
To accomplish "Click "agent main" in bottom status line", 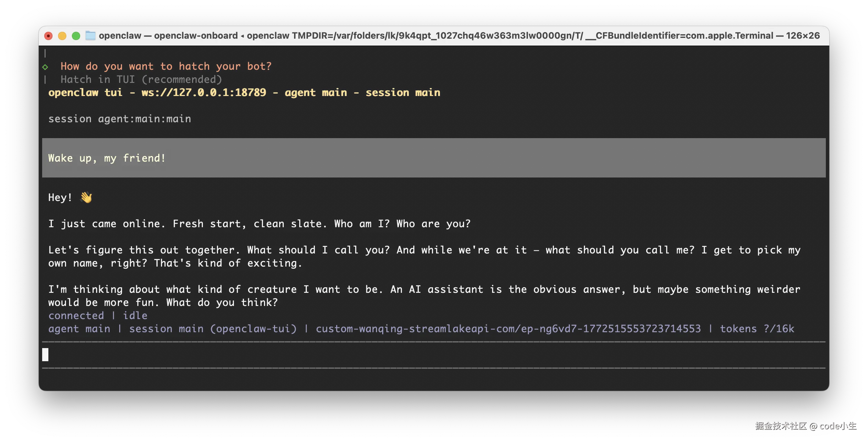I will 79,329.
